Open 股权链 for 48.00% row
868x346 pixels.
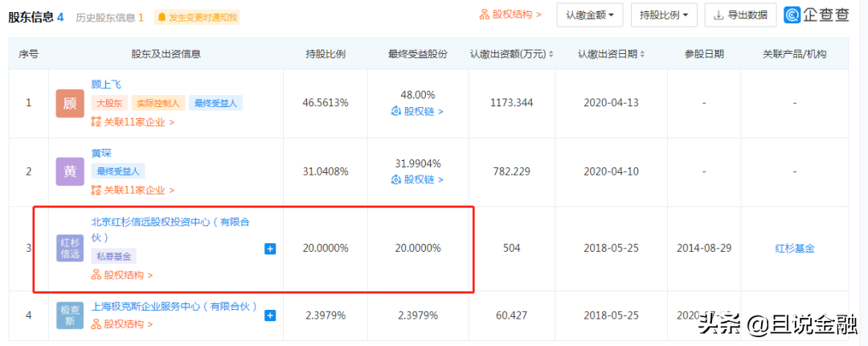[417, 111]
